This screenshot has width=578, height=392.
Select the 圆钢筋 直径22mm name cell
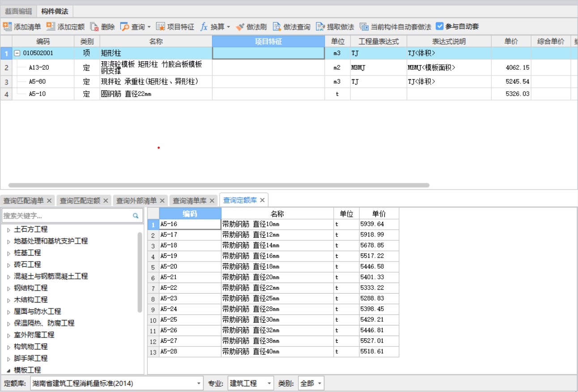click(156, 94)
